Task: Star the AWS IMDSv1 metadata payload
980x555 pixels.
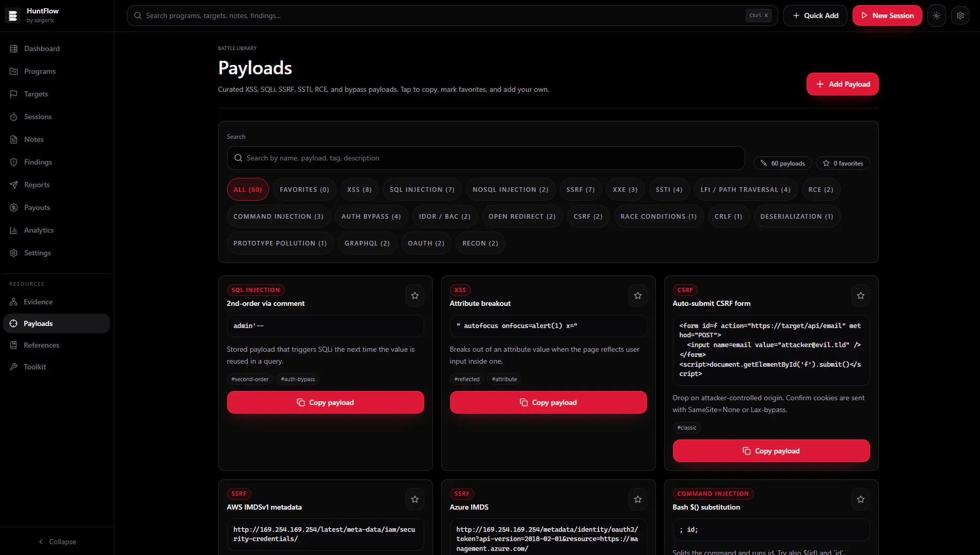Action: point(415,499)
